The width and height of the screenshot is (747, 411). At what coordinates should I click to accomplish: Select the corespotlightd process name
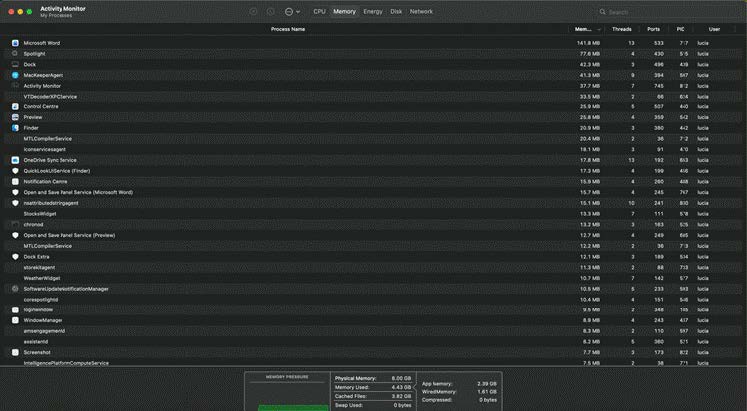click(x=41, y=300)
